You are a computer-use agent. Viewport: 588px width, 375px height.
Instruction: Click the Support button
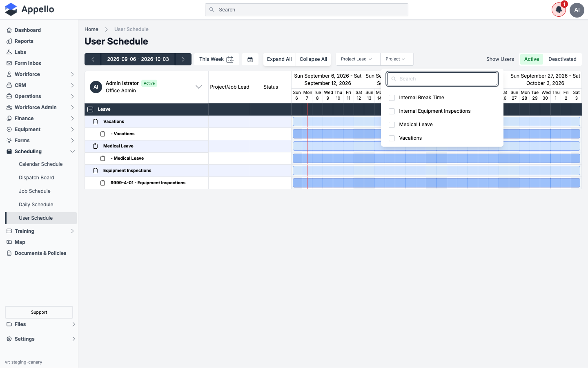click(x=39, y=312)
